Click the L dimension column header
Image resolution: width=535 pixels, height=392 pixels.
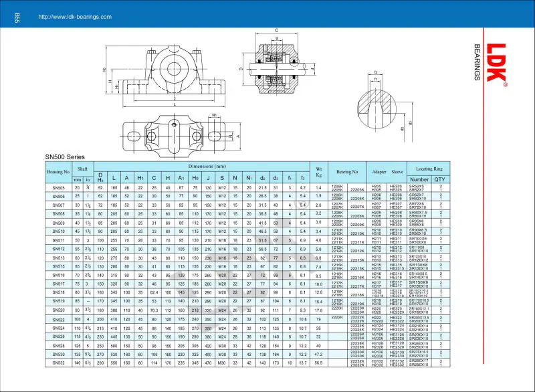tap(114, 178)
